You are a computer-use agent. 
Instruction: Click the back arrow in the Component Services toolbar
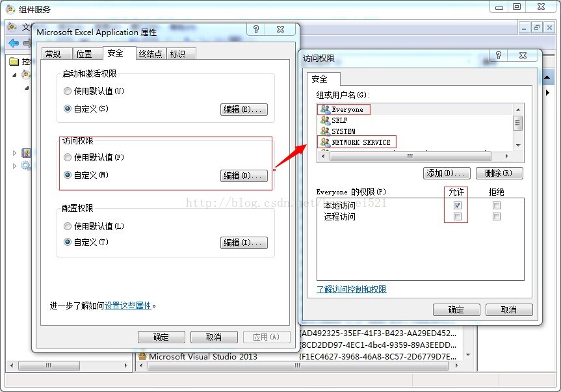pos(14,44)
